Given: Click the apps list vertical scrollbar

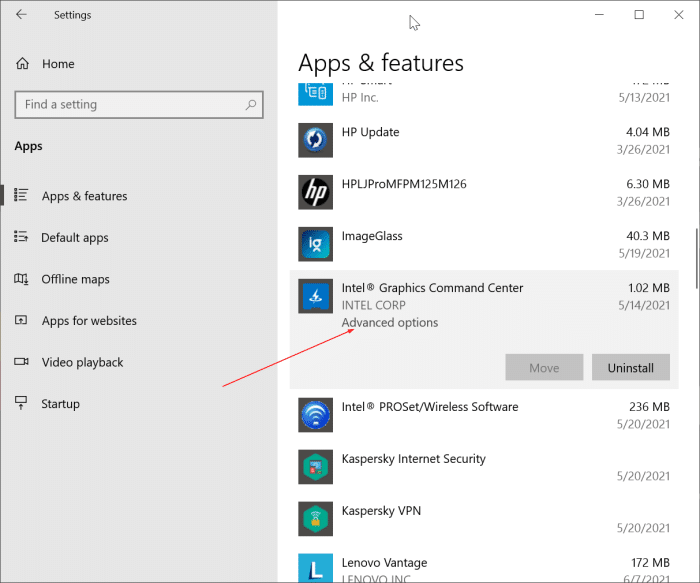Looking at the screenshot, I should click(696, 259).
